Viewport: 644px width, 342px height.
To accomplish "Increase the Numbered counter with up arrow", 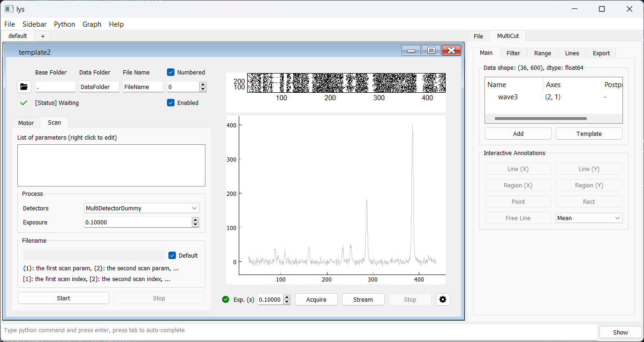I will tap(203, 84).
